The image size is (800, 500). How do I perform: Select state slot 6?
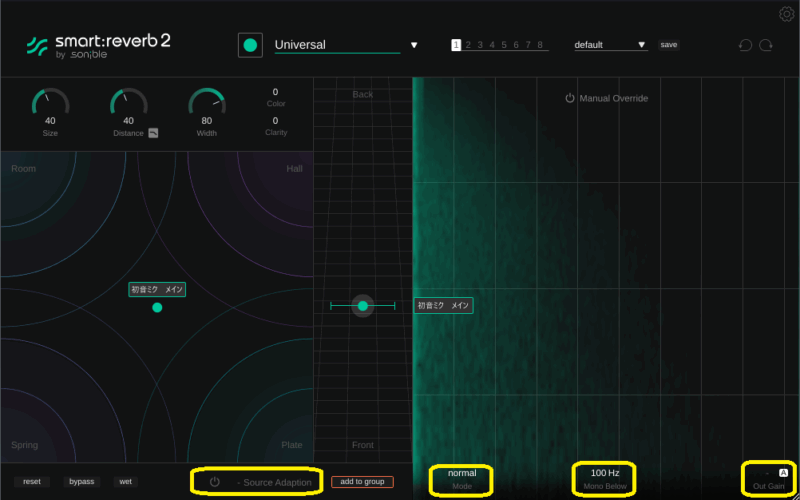point(516,45)
